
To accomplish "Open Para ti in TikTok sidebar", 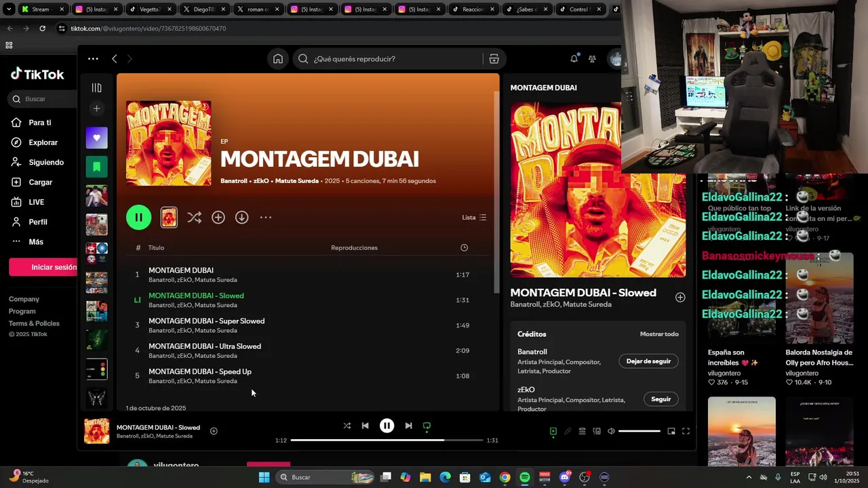I will [40, 123].
